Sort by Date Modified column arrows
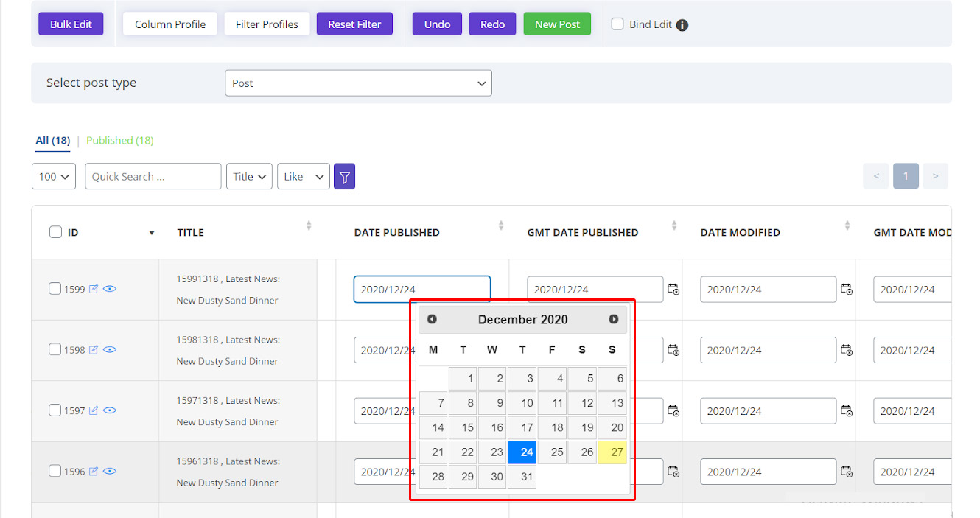The width and height of the screenshot is (980, 518). click(847, 225)
